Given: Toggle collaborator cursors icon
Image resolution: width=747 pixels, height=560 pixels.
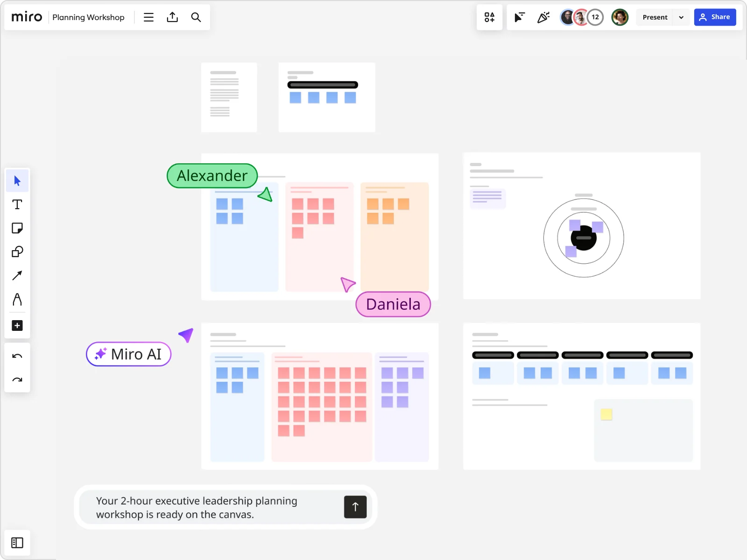Looking at the screenshot, I should pyautogui.click(x=519, y=17).
